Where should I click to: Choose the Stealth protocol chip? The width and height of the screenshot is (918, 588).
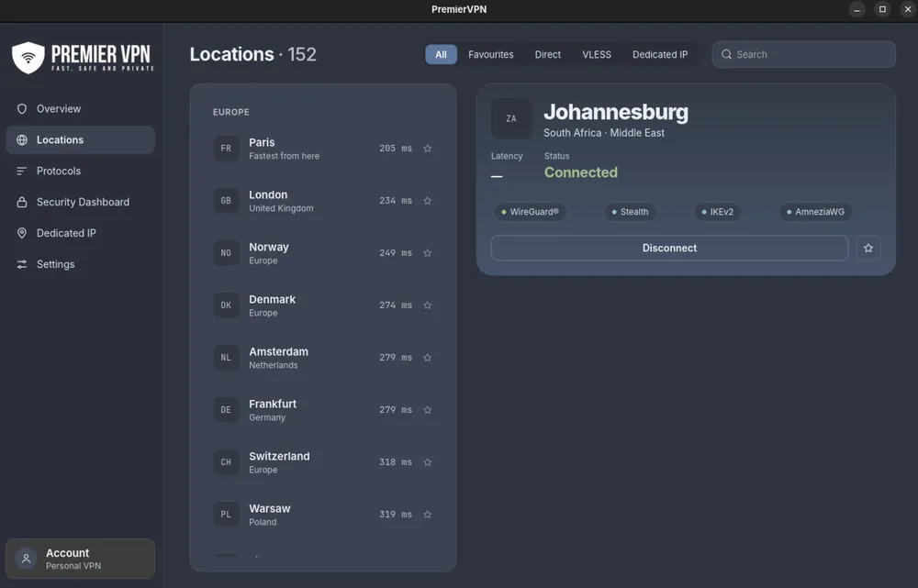point(630,212)
